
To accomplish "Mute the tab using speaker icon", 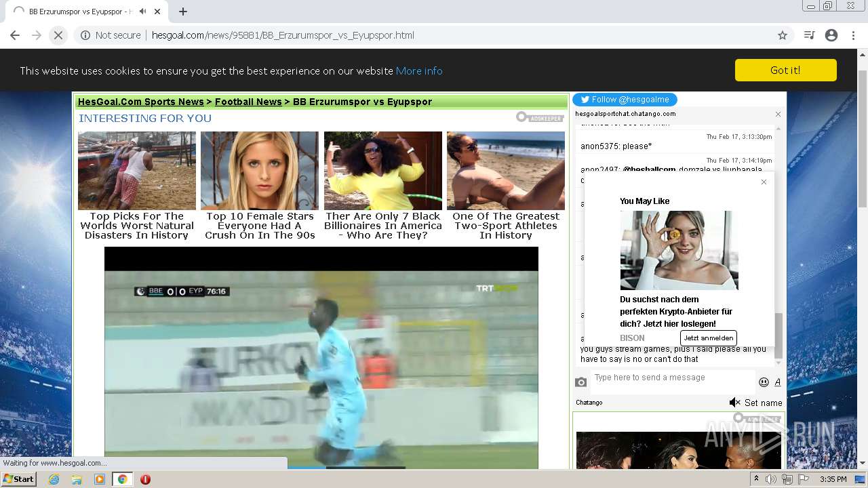I will (142, 12).
